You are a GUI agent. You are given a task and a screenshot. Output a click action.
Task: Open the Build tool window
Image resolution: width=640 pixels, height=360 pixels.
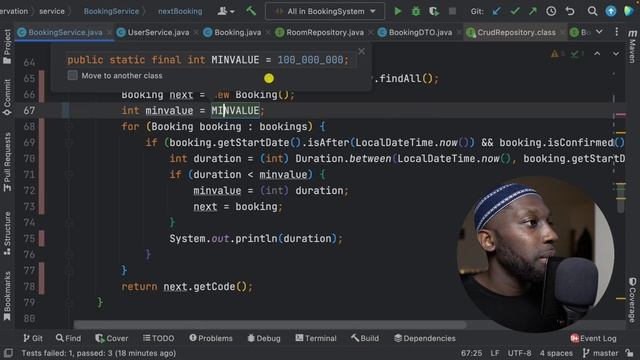tap(365, 338)
